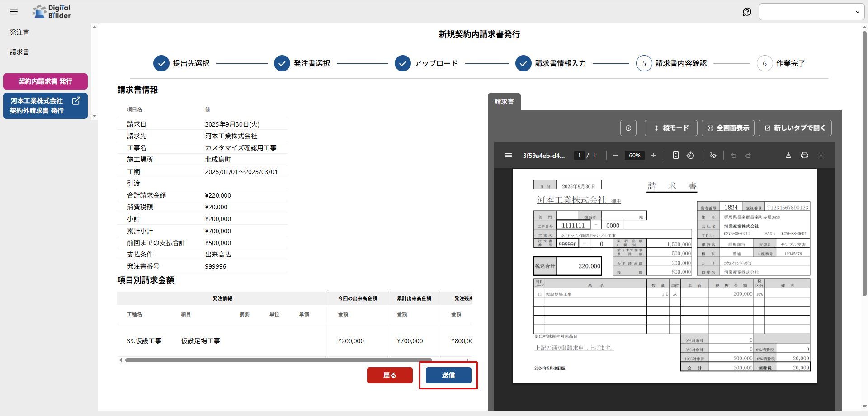Select the draw annotation tool in PDF

pyautogui.click(x=713, y=155)
